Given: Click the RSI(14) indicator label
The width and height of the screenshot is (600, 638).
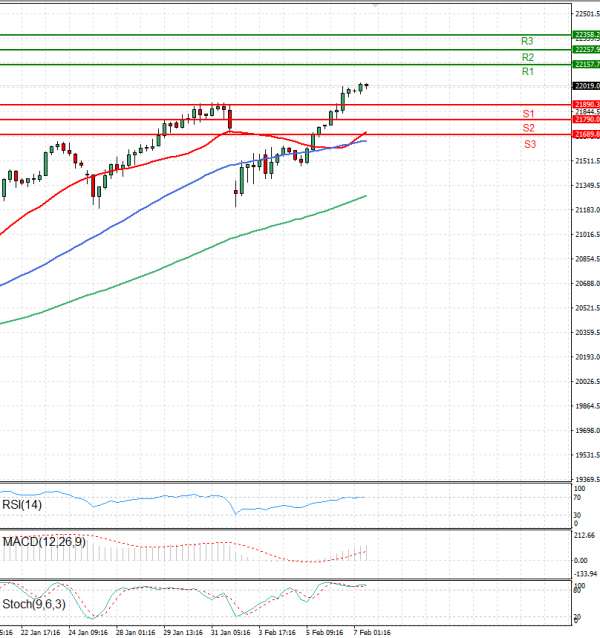Looking at the screenshot, I should click(22, 505).
